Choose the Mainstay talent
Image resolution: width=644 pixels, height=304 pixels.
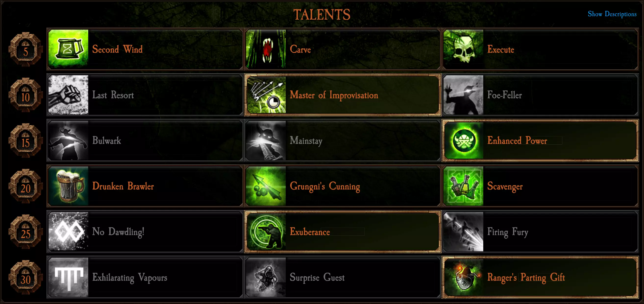pyautogui.click(x=343, y=140)
